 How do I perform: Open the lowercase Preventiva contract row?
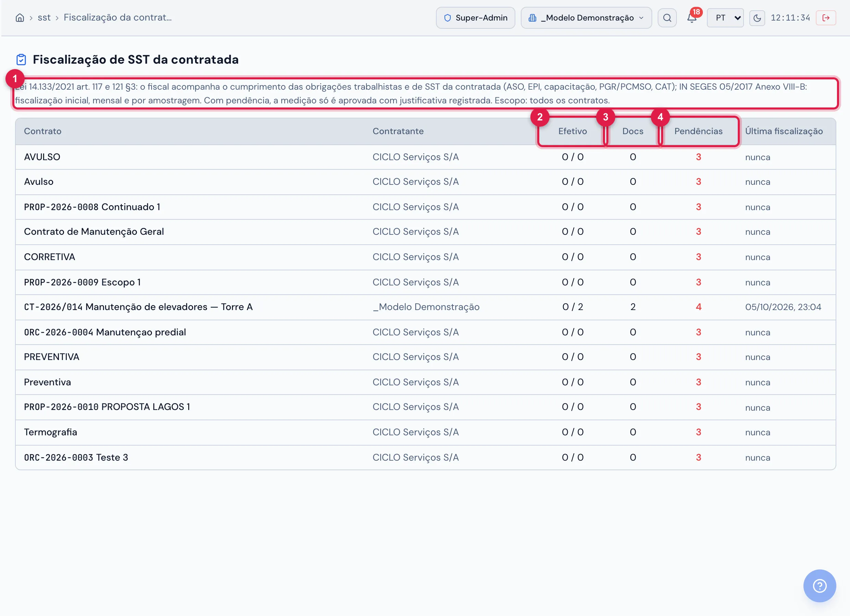(425, 382)
